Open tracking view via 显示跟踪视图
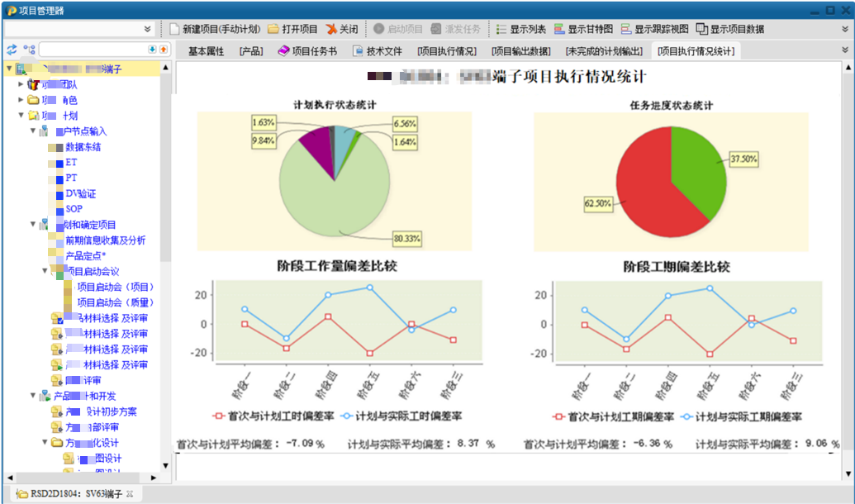The image size is (855, 504). (654, 29)
